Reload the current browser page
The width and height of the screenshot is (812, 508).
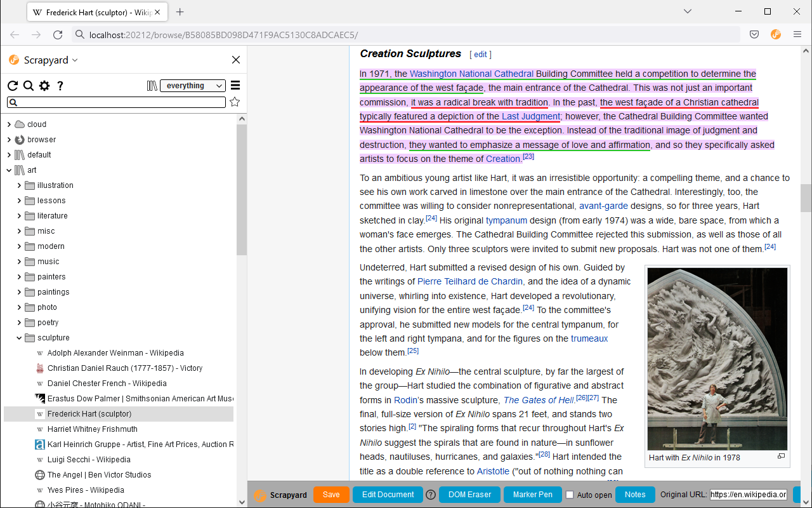[x=58, y=35]
